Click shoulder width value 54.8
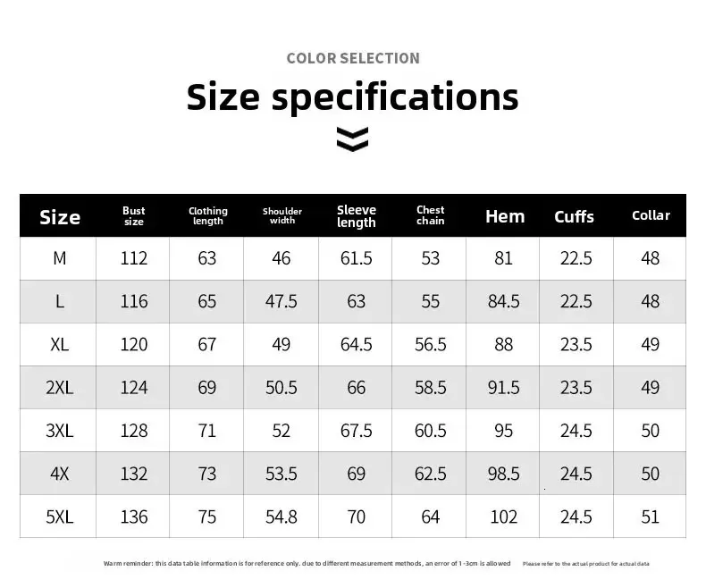The width and height of the screenshot is (706, 588). (x=282, y=517)
